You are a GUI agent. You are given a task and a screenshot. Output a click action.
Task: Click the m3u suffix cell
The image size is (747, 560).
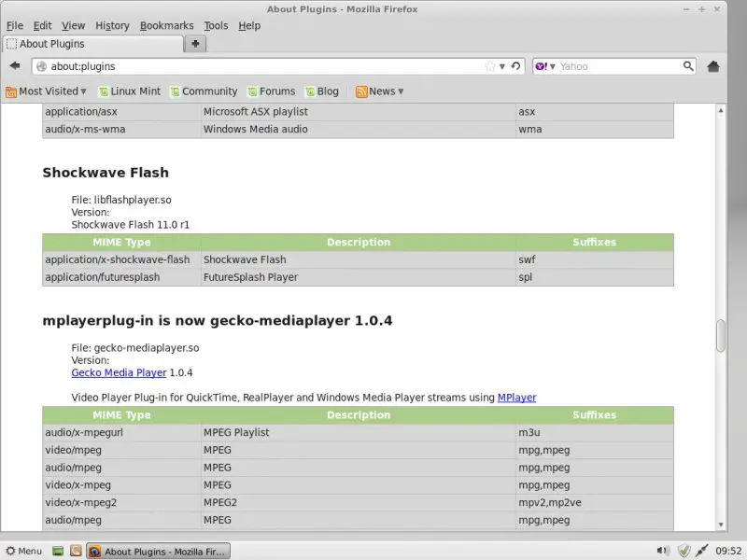tap(595, 432)
